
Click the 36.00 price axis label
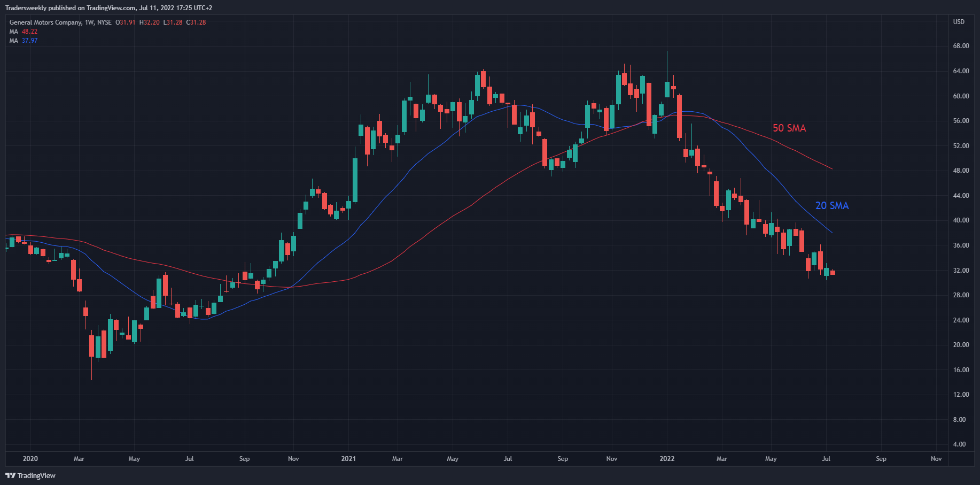[961, 245]
